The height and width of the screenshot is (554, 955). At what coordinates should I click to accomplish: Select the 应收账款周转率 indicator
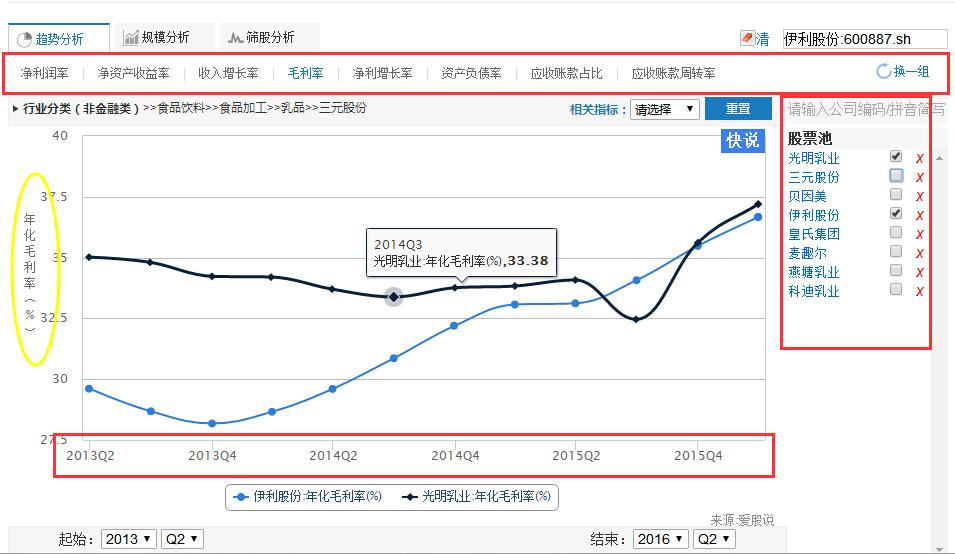(x=674, y=74)
